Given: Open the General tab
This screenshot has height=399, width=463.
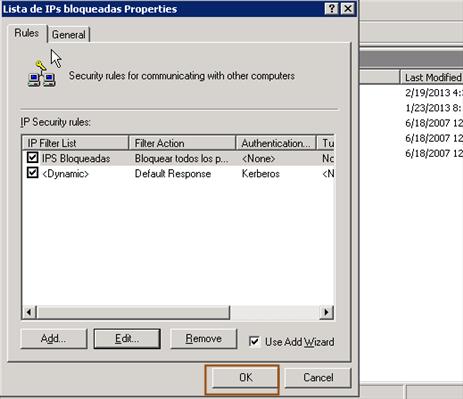Looking at the screenshot, I should [x=69, y=35].
